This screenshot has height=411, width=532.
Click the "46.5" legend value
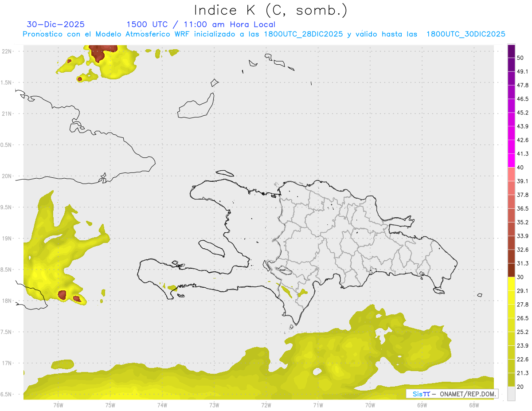(523, 99)
